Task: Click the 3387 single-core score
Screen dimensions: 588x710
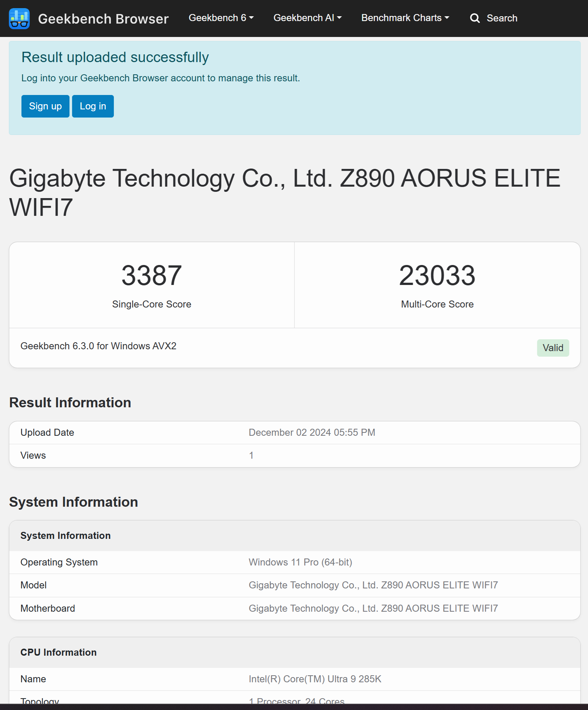Action: [x=152, y=275]
